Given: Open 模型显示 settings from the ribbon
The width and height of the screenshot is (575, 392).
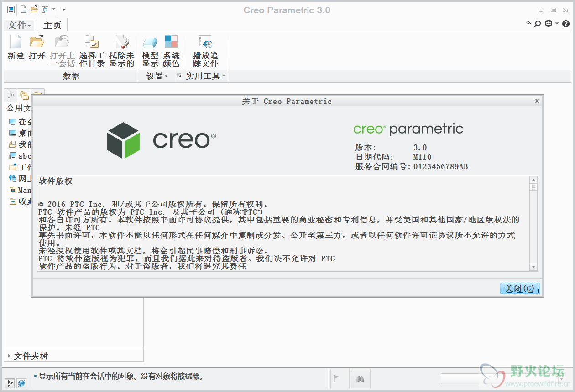Looking at the screenshot, I should point(150,51).
